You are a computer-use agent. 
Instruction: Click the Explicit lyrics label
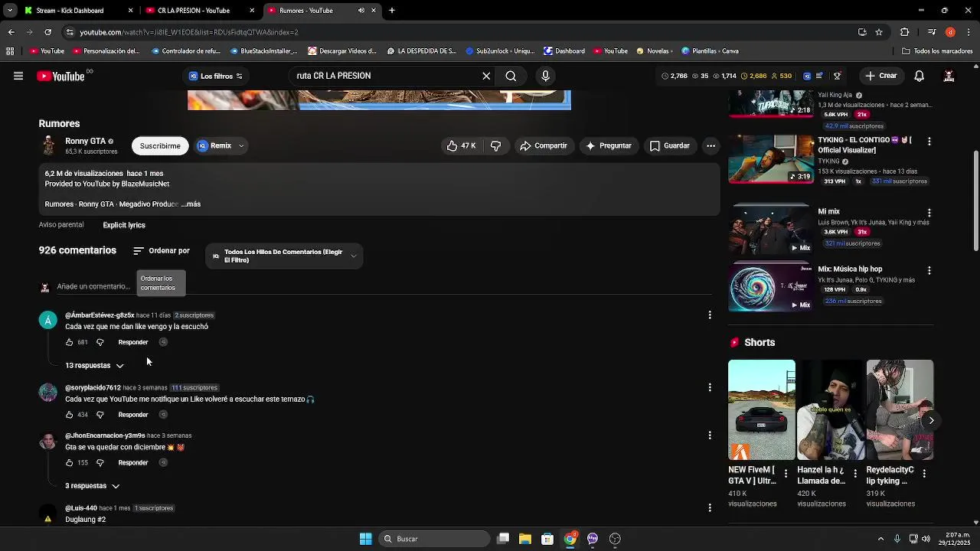coord(124,225)
